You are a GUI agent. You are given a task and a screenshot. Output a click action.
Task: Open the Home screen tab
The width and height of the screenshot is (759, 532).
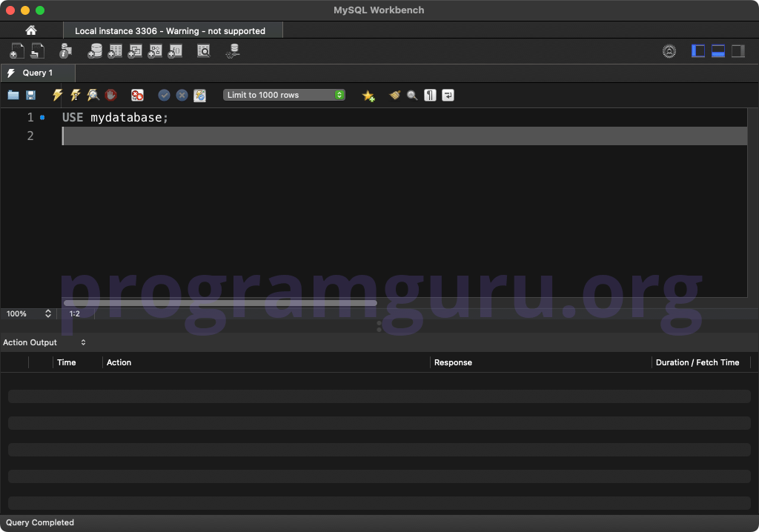[x=31, y=30]
